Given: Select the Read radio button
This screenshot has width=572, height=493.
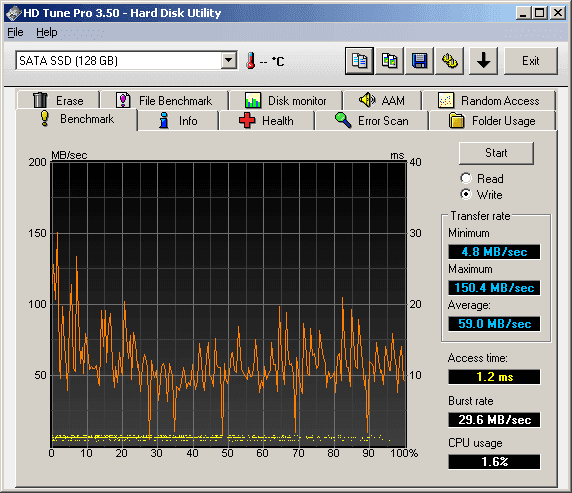Looking at the screenshot, I should point(466,178).
